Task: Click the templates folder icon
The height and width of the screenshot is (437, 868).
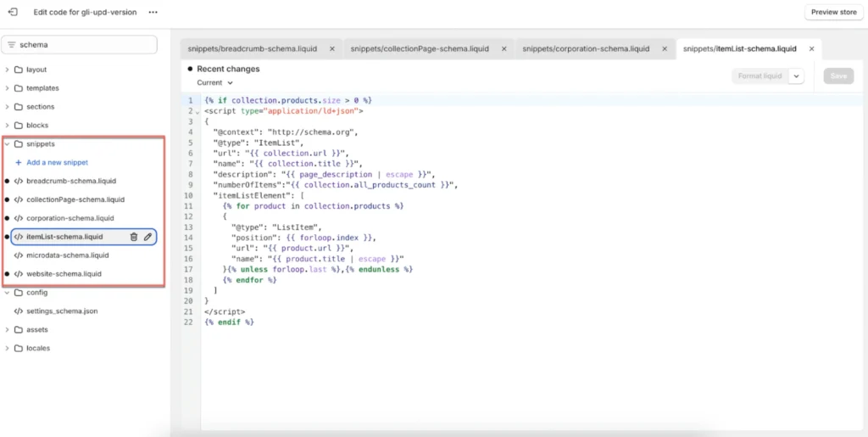Action: 19,88
